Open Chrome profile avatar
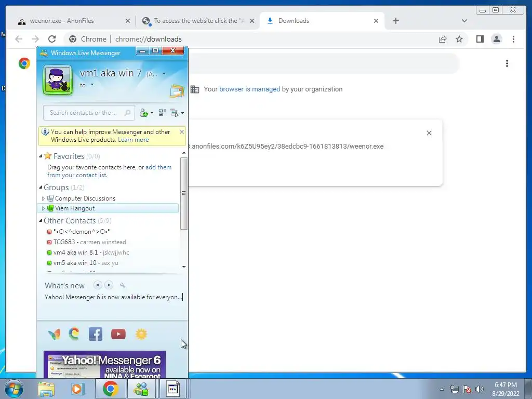The height and width of the screenshot is (399, 532). point(496,39)
